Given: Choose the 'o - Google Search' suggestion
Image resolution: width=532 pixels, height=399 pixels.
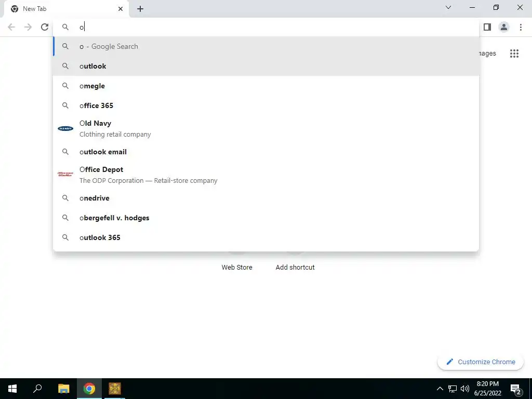Looking at the screenshot, I should point(266,46).
